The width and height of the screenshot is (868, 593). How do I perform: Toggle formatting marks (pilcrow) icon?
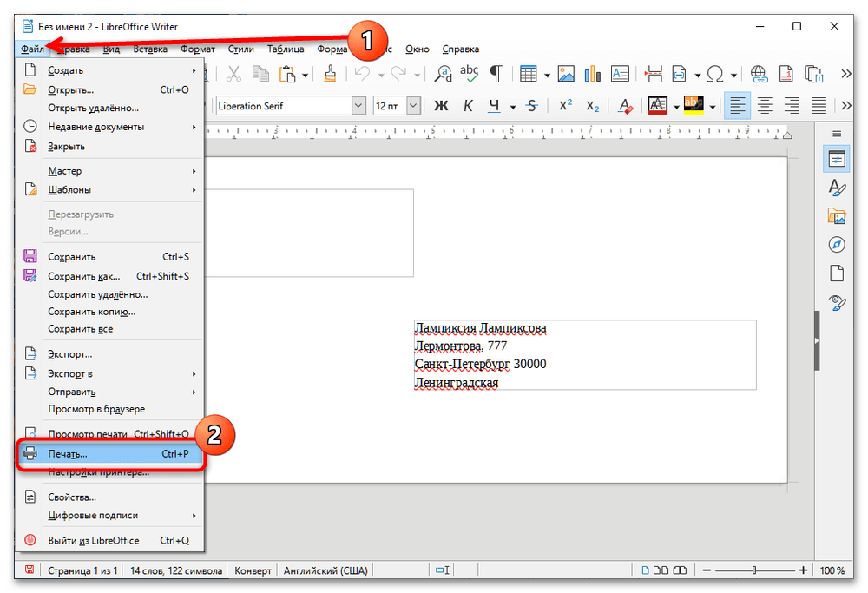point(496,75)
